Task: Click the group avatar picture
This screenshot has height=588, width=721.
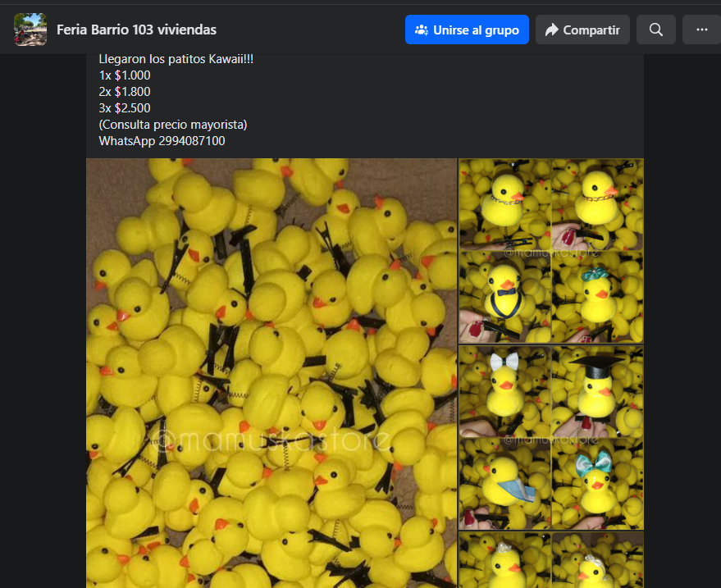Action: pyautogui.click(x=30, y=30)
